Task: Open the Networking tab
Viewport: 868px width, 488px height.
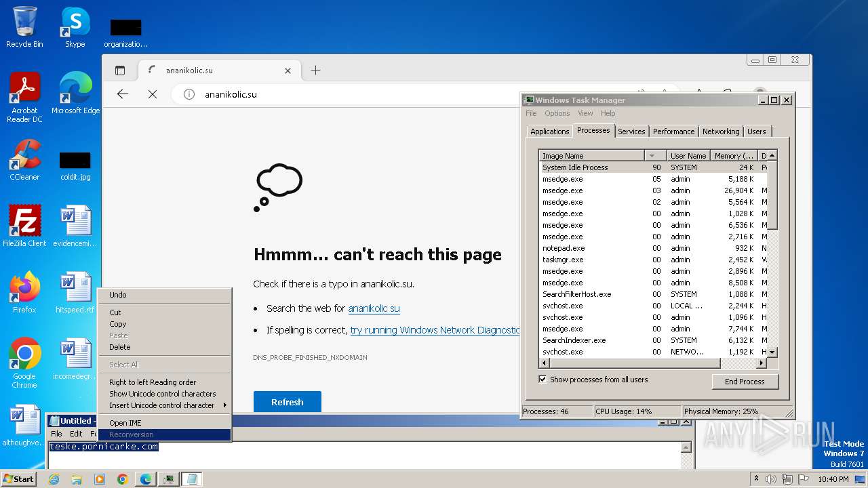Action: pos(721,131)
